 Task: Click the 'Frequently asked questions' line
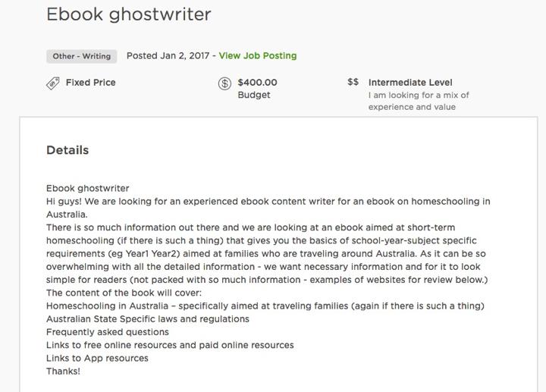(x=108, y=332)
